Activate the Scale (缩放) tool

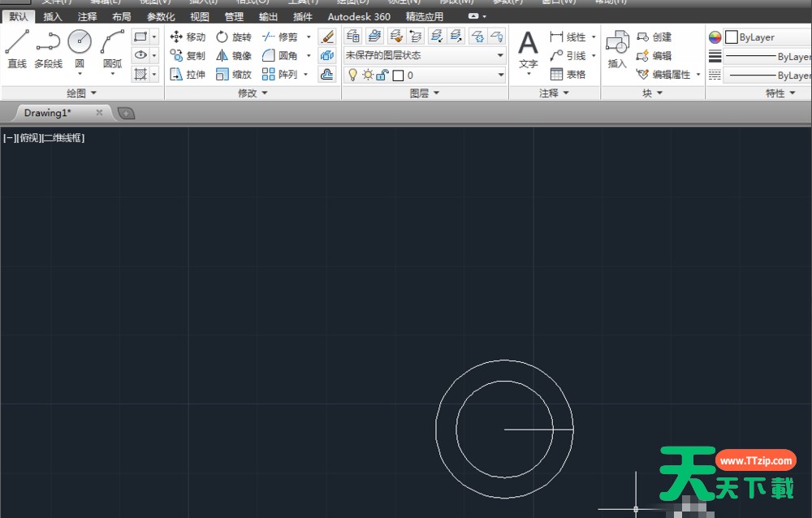click(234, 74)
